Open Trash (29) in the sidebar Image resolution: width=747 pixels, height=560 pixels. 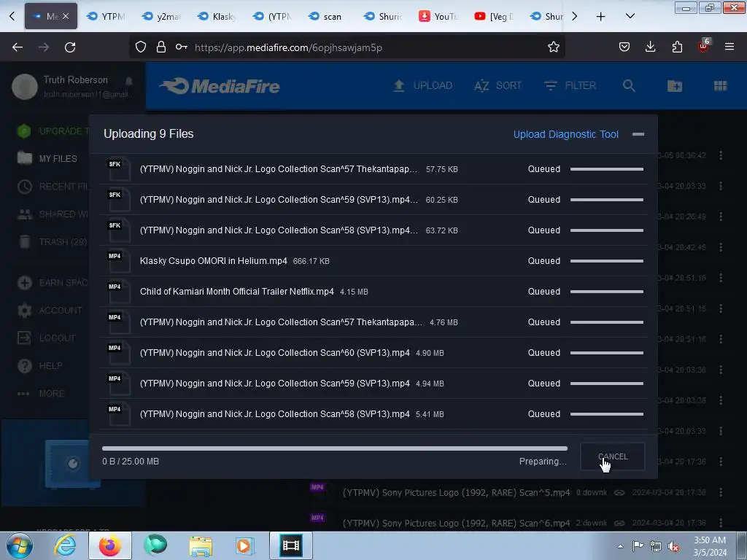[x=53, y=242]
